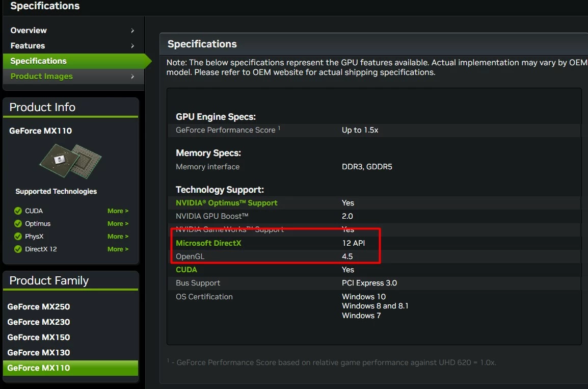Click the 'DDR3, GDDR5' memory value
588x389 pixels.
pos(367,167)
